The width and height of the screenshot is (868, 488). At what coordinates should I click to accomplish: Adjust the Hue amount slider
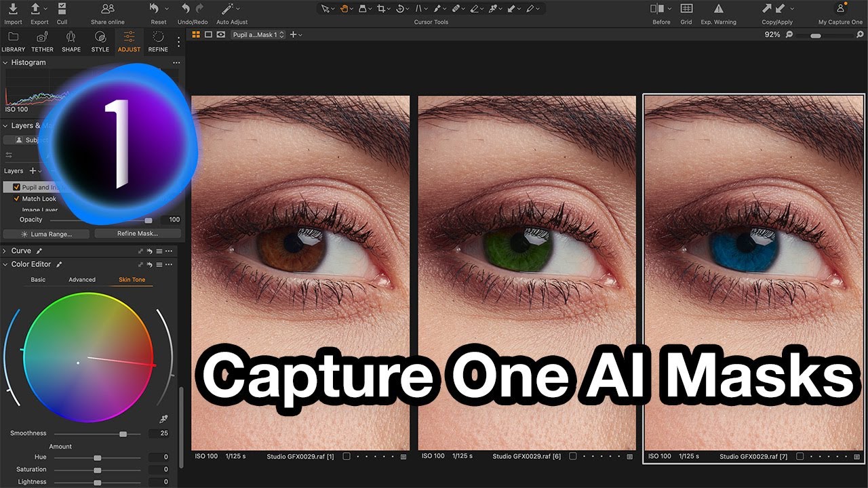click(98, 457)
